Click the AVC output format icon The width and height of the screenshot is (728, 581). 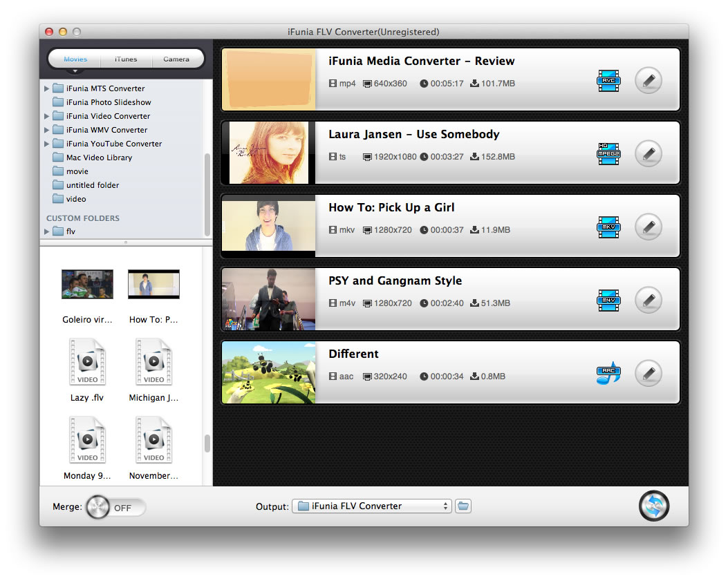[x=608, y=81]
